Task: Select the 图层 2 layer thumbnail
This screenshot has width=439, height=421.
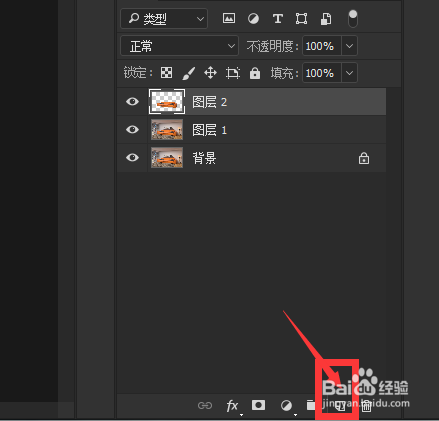Action: (167, 102)
